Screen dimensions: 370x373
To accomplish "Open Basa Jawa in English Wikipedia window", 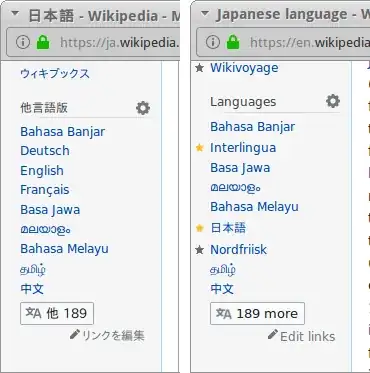I will click(x=240, y=168).
